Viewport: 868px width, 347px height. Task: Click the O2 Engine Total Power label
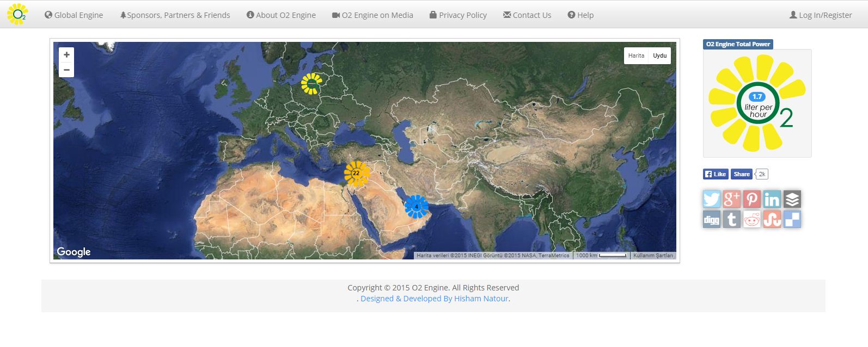coord(738,44)
